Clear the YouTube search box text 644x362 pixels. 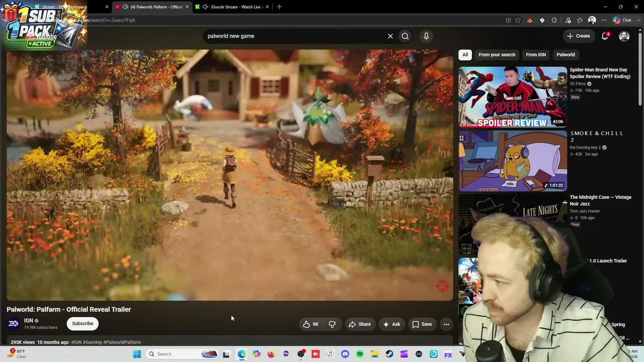pos(390,36)
